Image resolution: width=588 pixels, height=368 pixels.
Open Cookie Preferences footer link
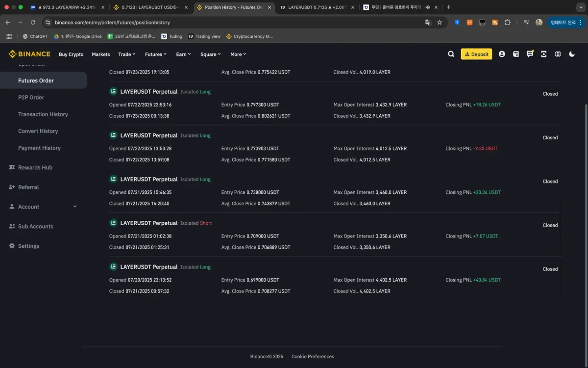[x=313, y=357]
